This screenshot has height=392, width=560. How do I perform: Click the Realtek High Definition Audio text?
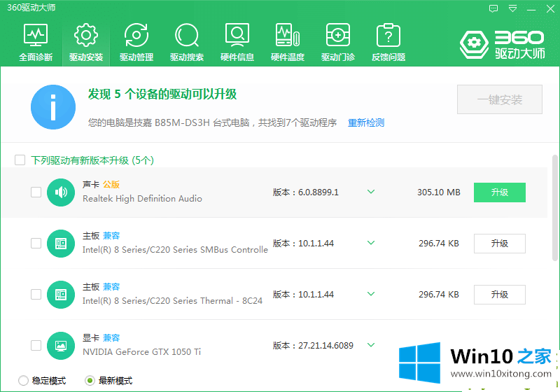(x=142, y=199)
